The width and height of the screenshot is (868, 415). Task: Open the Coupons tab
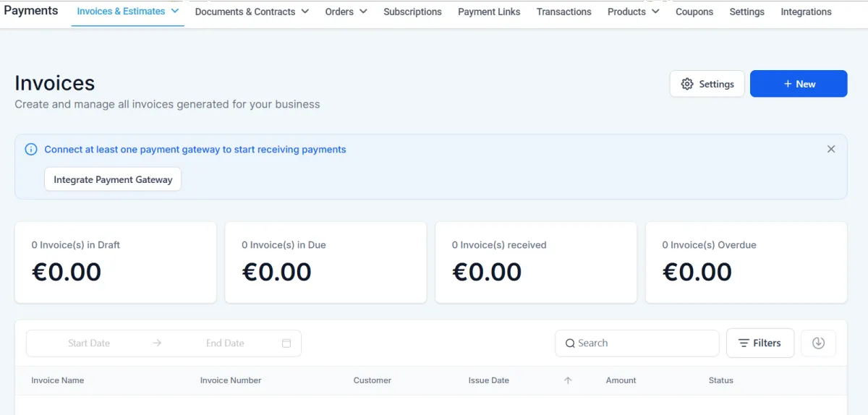pos(694,12)
